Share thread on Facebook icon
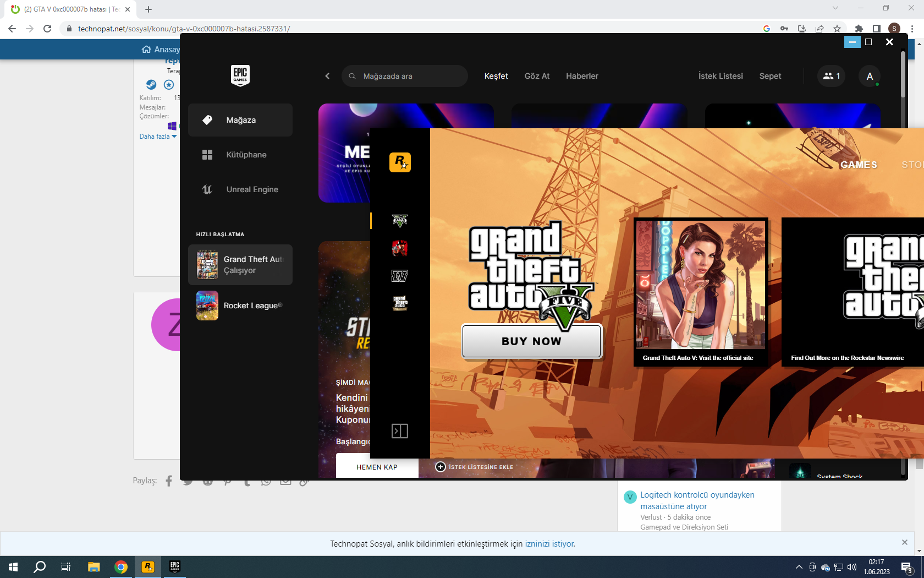Screen dimensions: 924x578 [169, 481]
